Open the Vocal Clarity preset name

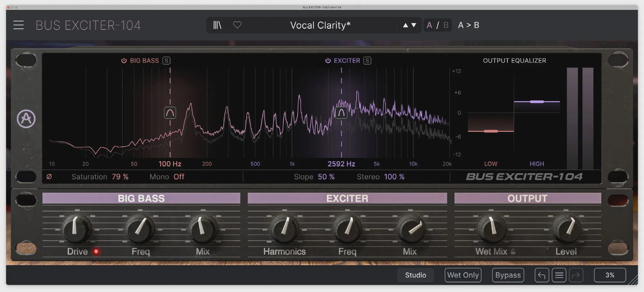coord(320,25)
